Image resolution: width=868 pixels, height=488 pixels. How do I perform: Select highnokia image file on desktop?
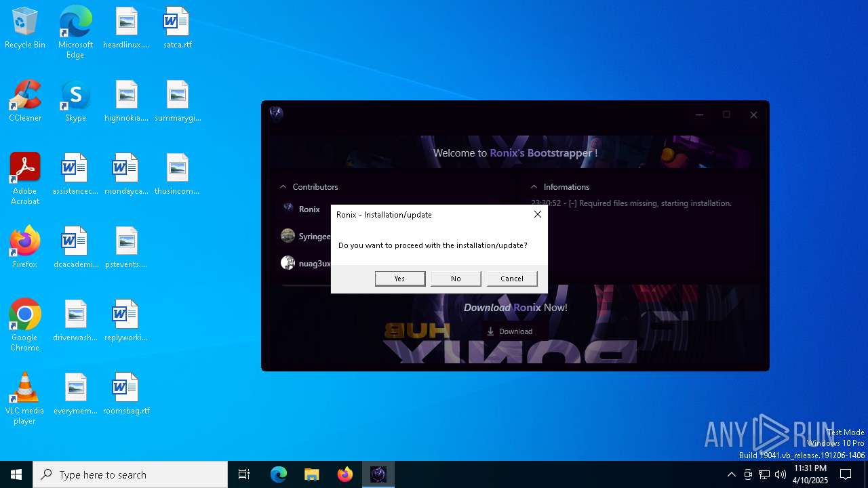(x=126, y=102)
